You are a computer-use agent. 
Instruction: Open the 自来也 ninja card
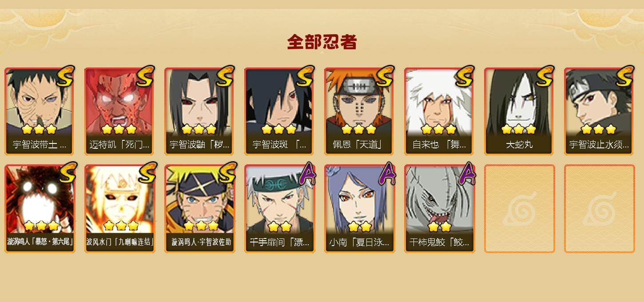[440, 111]
